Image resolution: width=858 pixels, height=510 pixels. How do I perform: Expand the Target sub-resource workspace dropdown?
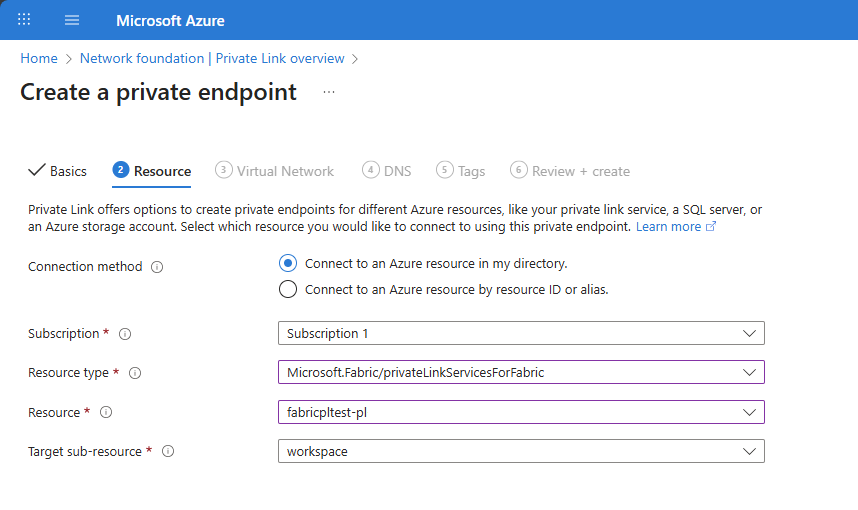[521, 451]
